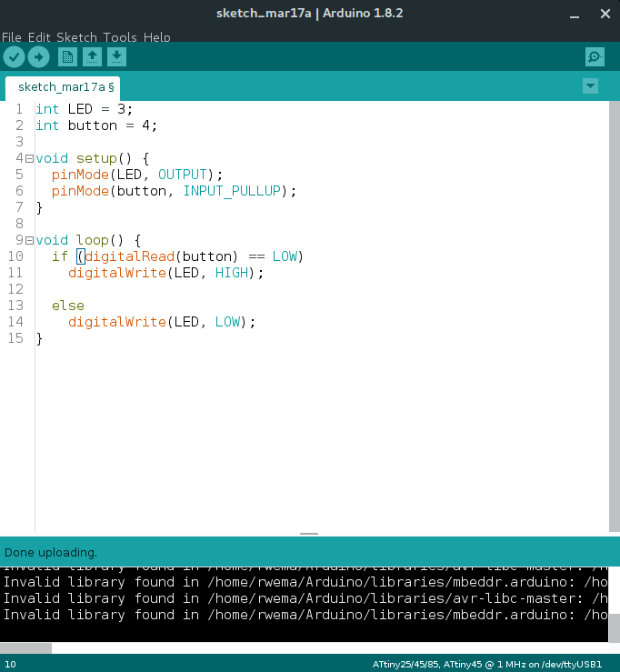Screen dimensions: 620x672
Task: Click the Upload arrow button
Action: 38,56
